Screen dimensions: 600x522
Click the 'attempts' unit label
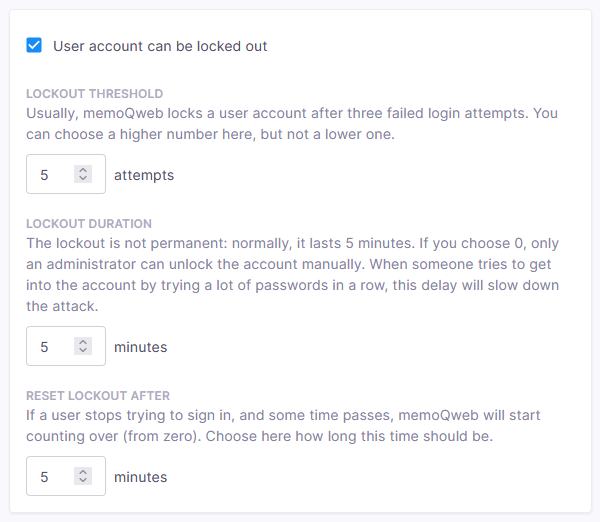[143, 175]
